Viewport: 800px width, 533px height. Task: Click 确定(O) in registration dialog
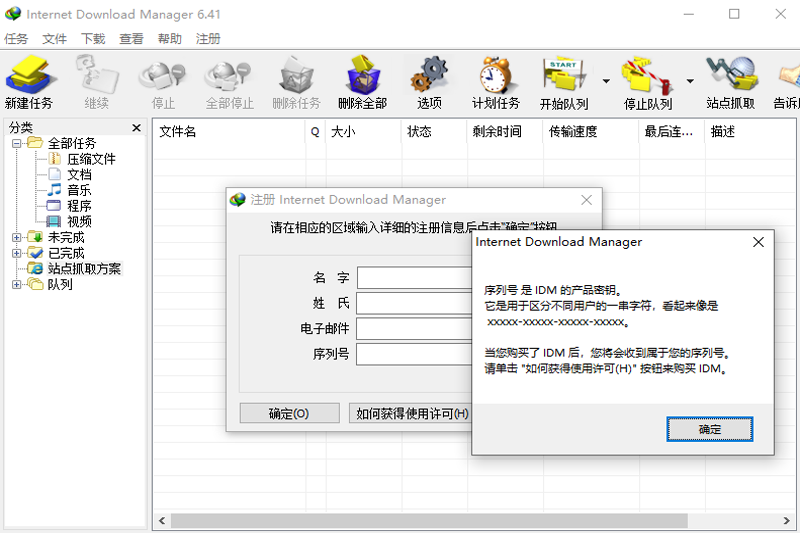click(x=289, y=413)
